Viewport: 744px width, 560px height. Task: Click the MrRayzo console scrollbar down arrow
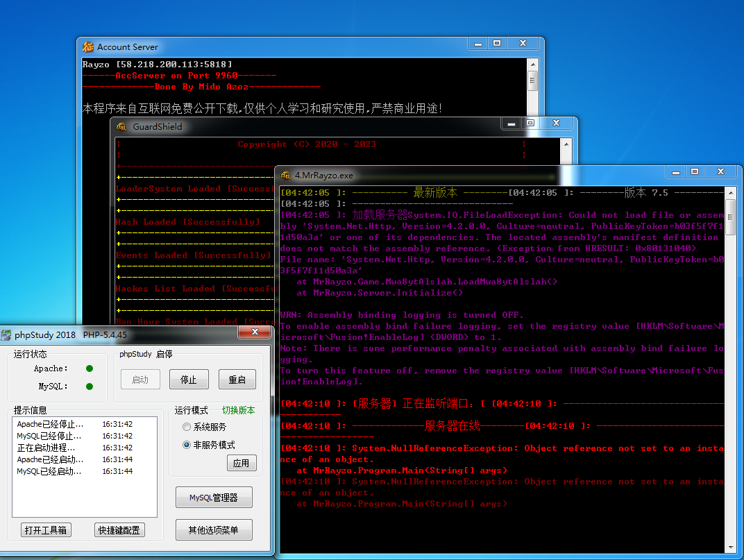tap(731, 548)
